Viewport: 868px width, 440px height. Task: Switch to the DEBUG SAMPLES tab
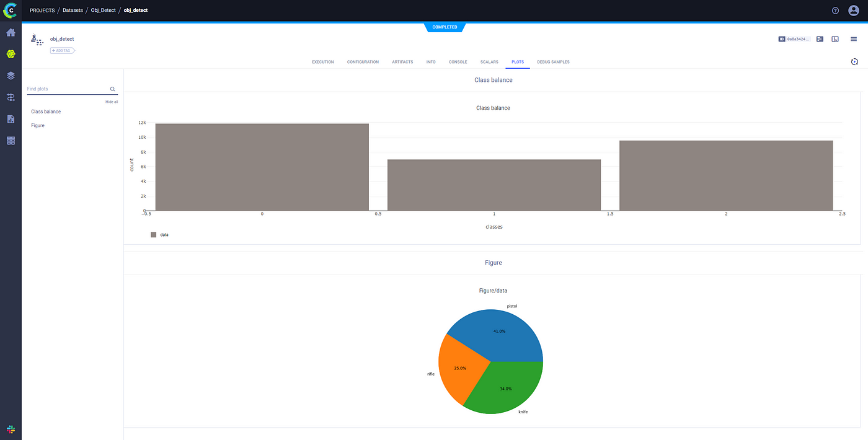[553, 62]
